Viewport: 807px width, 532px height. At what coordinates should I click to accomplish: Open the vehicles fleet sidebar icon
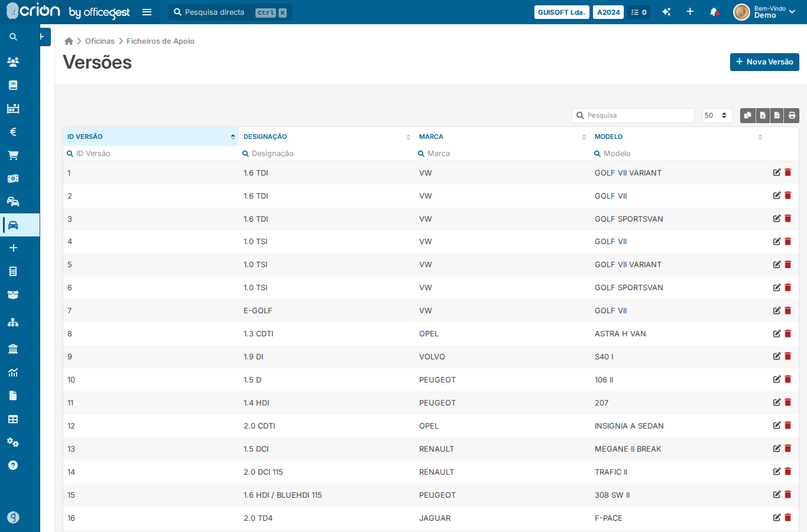13,202
